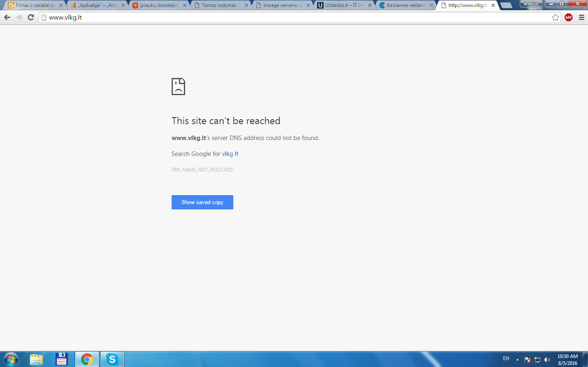Go back using the browser back arrow

pos(7,17)
